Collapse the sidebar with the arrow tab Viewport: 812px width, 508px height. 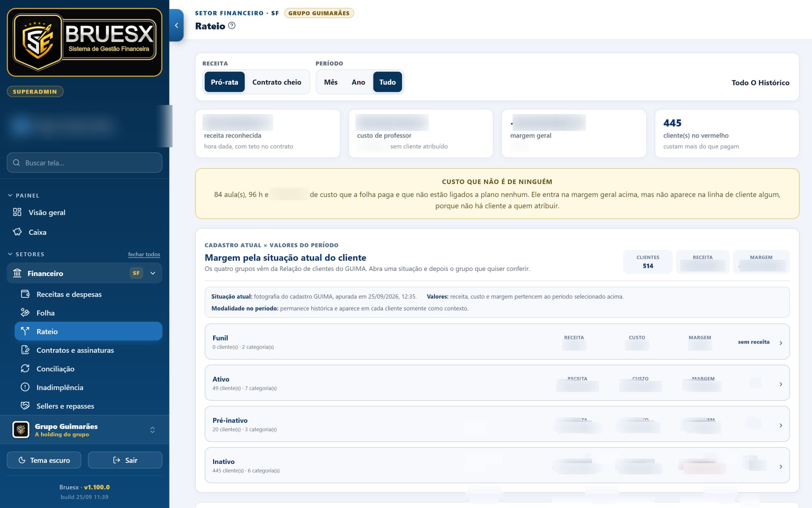click(x=176, y=25)
